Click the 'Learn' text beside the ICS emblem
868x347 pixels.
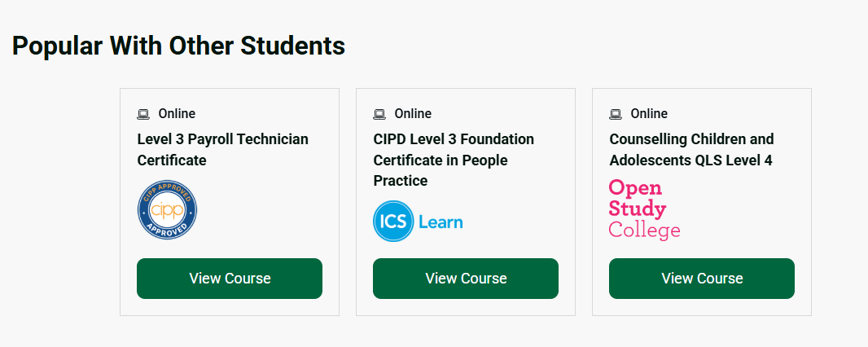(x=441, y=222)
